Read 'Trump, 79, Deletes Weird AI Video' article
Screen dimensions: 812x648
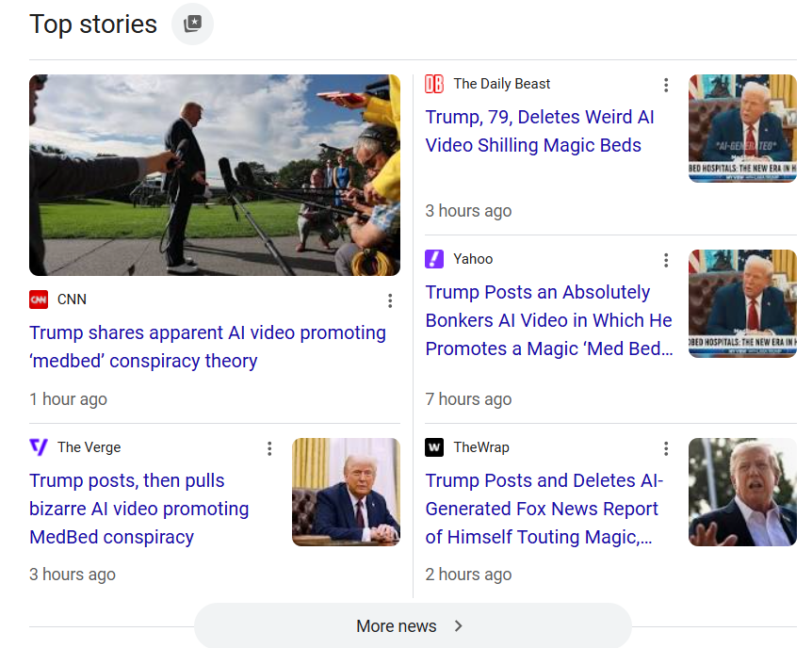540,131
